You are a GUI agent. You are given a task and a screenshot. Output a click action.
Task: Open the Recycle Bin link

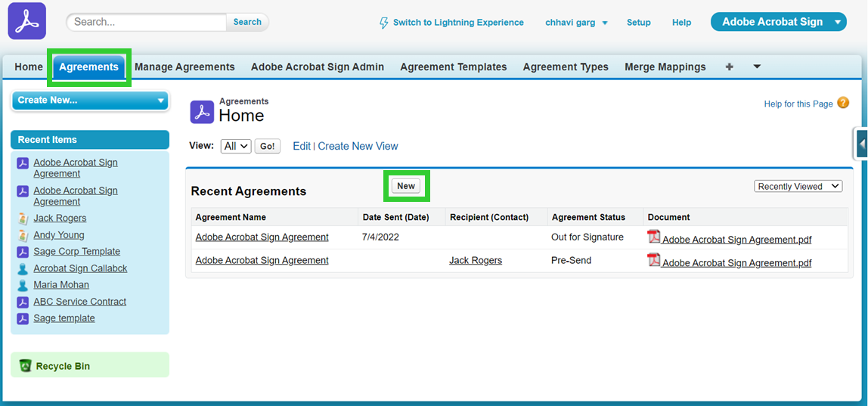[63, 366]
